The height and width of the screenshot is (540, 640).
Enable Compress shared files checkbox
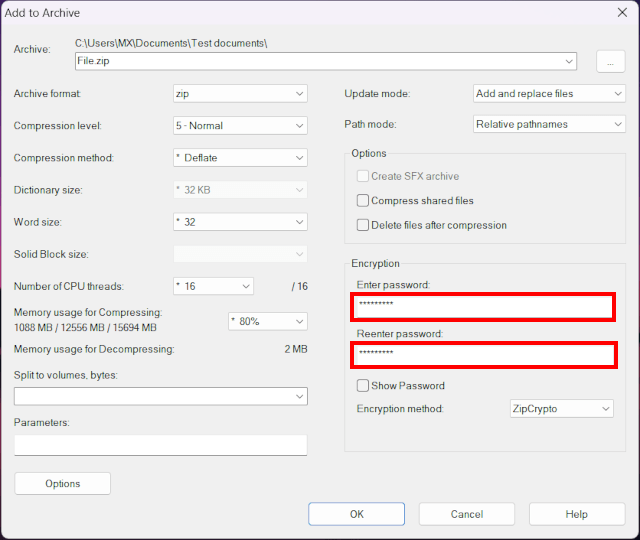tap(363, 201)
